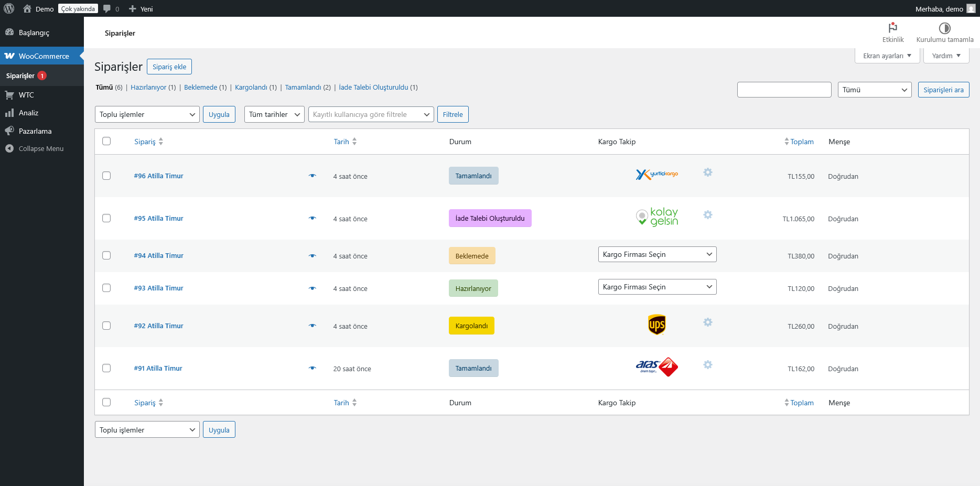Viewport: 980px width, 486px height.
Task: Preview order #96 with eye icon
Action: pyautogui.click(x=313, y=176)
